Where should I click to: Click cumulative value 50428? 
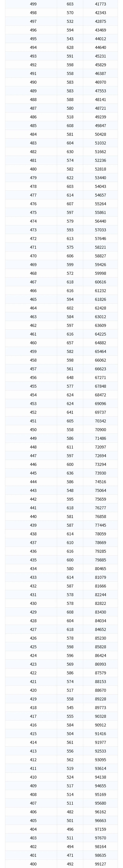(x=100, y=134)
